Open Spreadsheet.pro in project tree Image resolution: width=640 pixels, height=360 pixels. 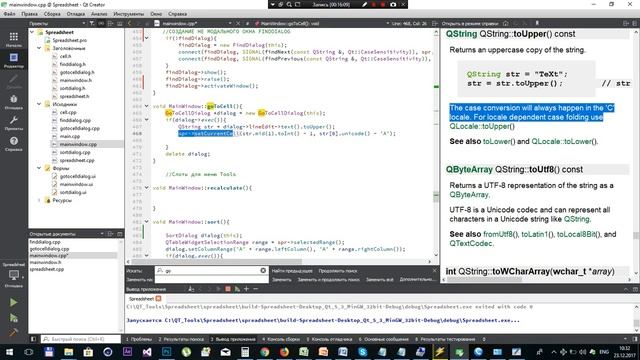point(69,40)
